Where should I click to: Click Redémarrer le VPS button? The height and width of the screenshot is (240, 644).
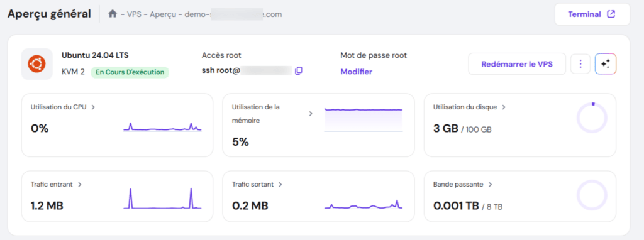pyautogui.click(x=517, y=64)
